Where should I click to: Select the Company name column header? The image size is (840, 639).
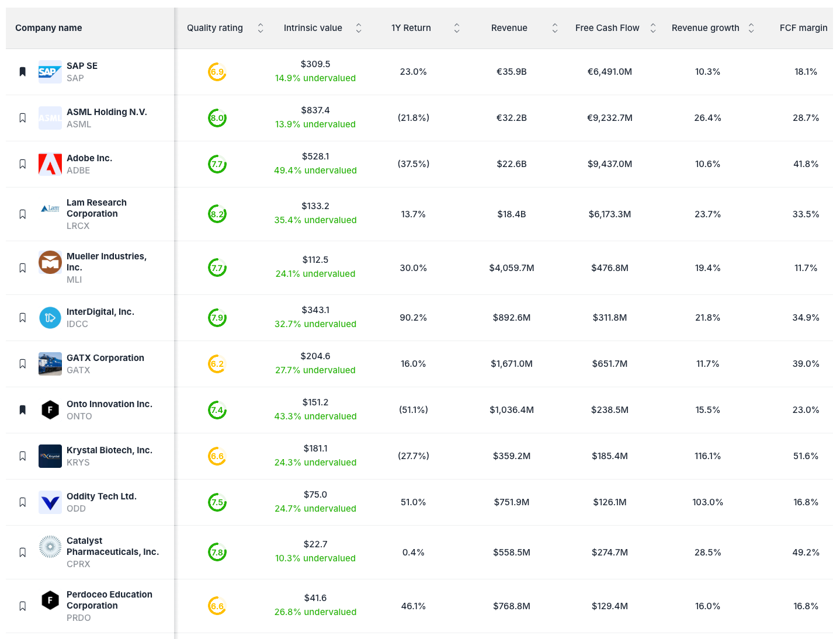click(x=48, y=27)
